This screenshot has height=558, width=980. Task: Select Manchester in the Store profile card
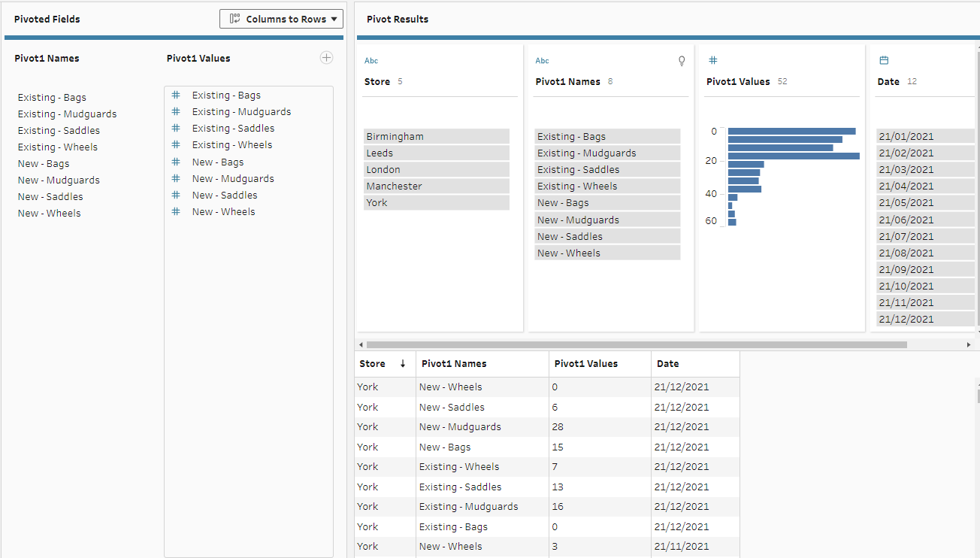(436, 187)
